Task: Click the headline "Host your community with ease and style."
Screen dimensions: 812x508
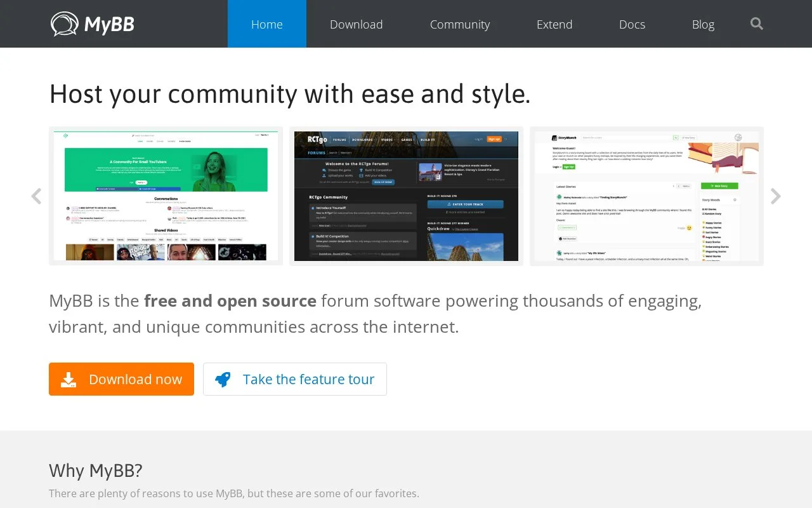Action: pyautogui.click(x=290, y=94)
